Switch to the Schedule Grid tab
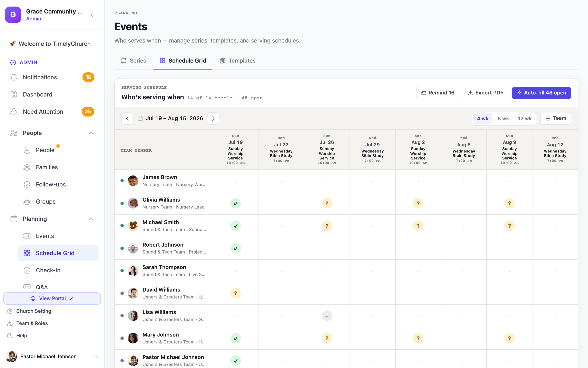The width and height of the screenshot is (588, 368). [x=183, y=61]
